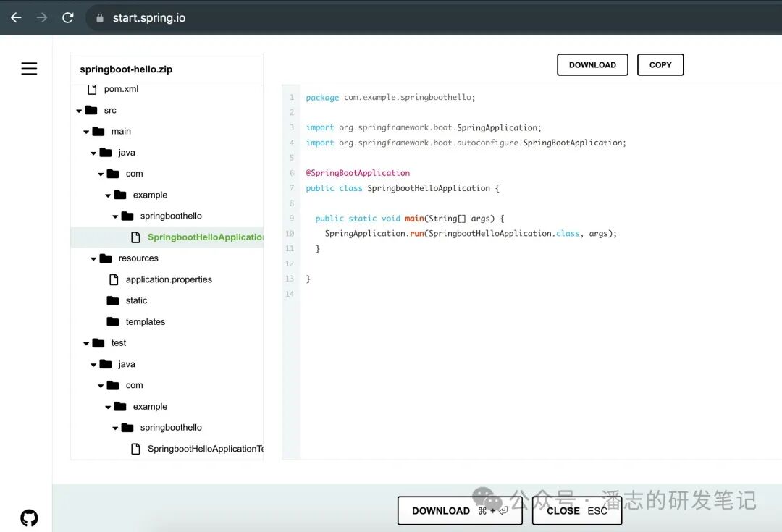The width and height of the screenshot is (782, 532).
Task: Click the browser forward arrow
Action: 42,18
